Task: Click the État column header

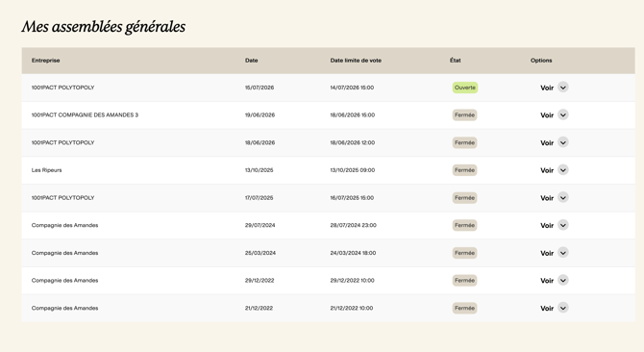Action: 455,60
